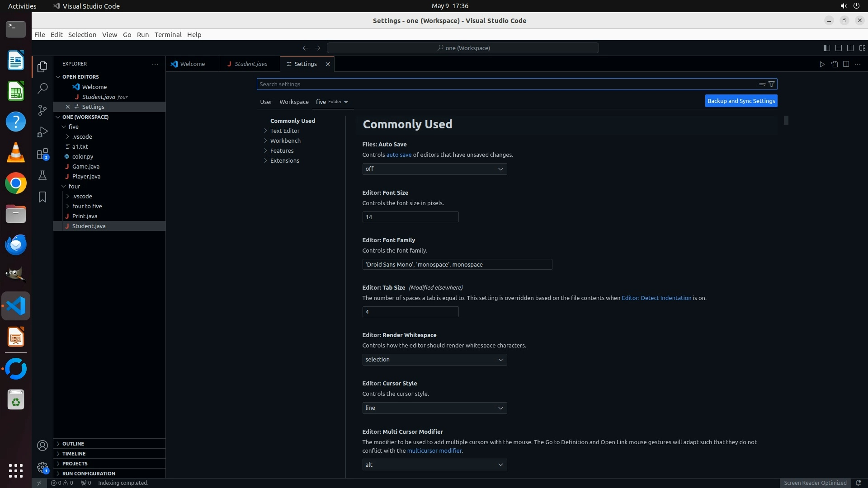Open Extensions view in activity bar
Screen dimensions: 868x488
pyautogui.click(x=42, y=154)
